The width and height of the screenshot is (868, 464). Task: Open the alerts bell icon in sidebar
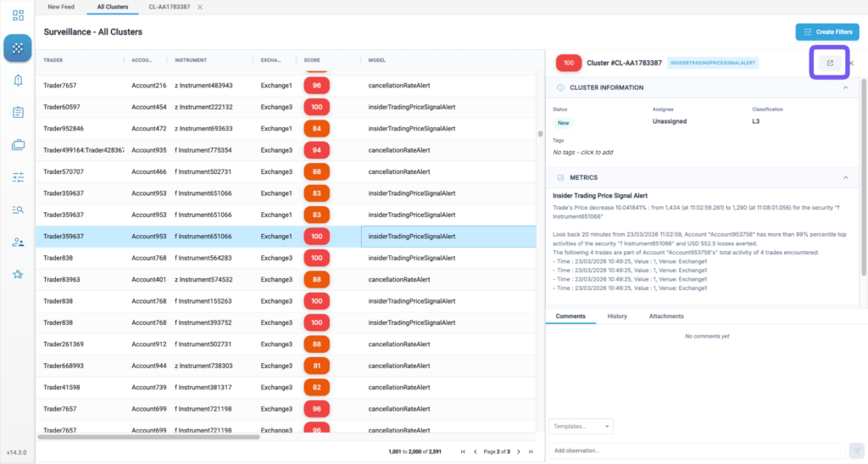[18, 81]
